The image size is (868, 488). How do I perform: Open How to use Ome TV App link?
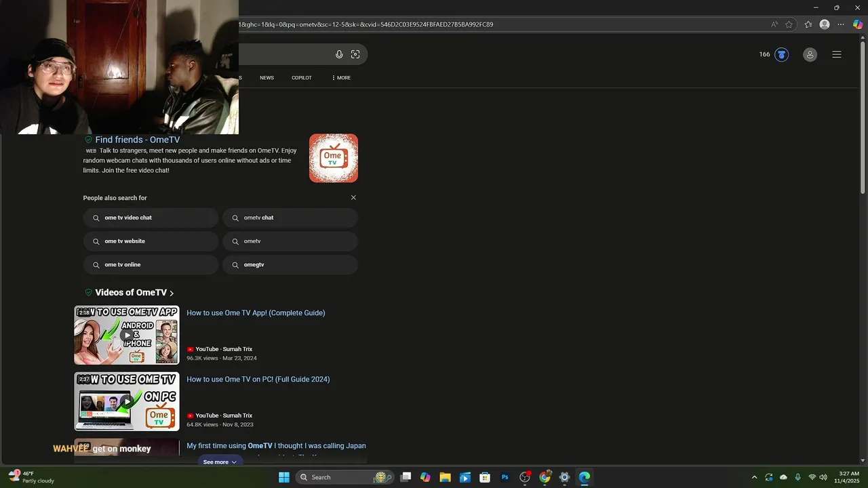tap(256, 313)
